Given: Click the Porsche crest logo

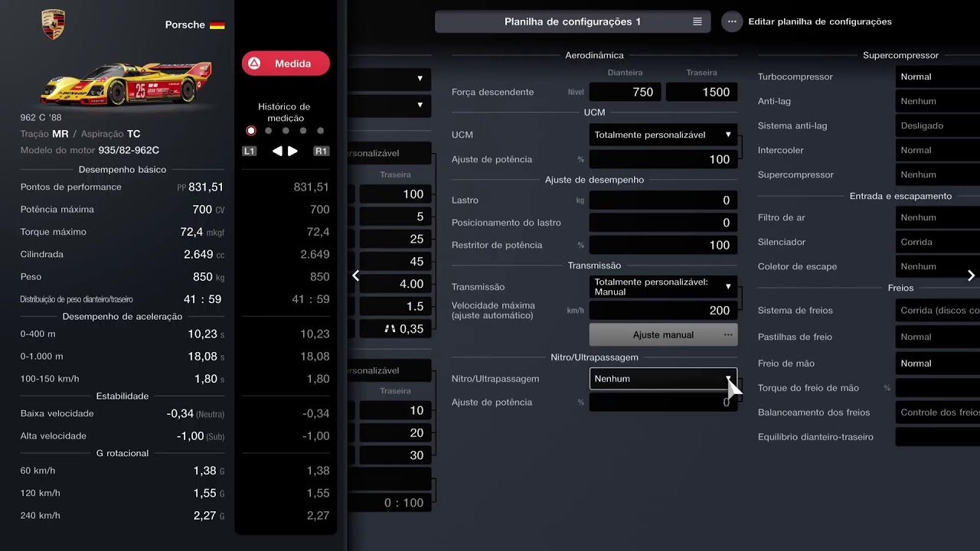Looking at the screenshot, I should 54,24.
